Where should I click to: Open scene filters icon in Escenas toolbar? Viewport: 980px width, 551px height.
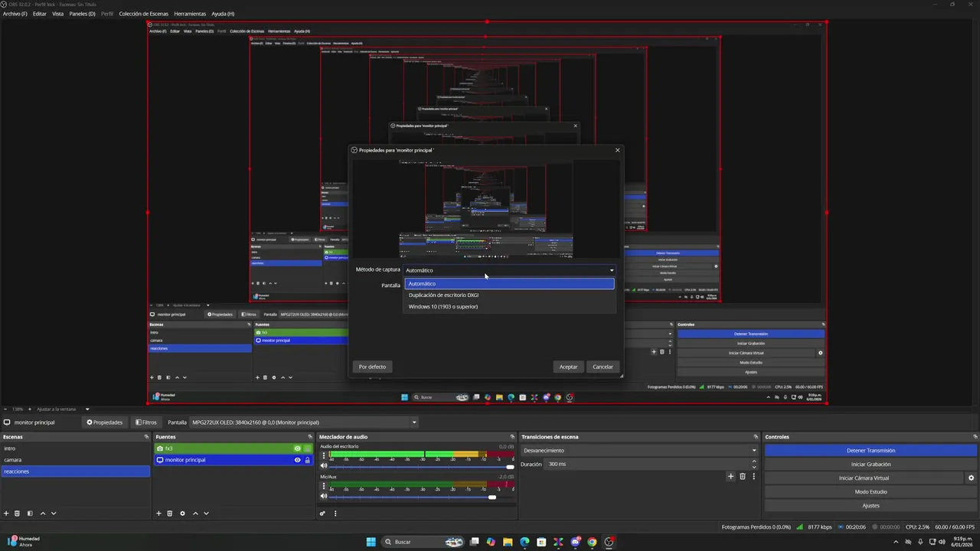(x=30, y=514)
